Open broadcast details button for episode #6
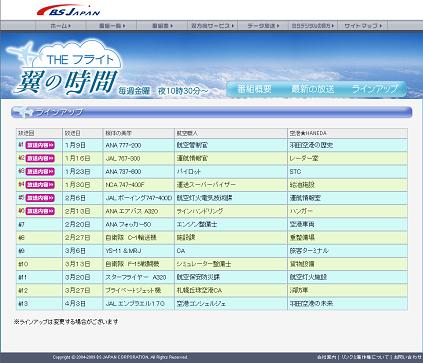Viewport: 423px width, 363px height. coord(40,211)
